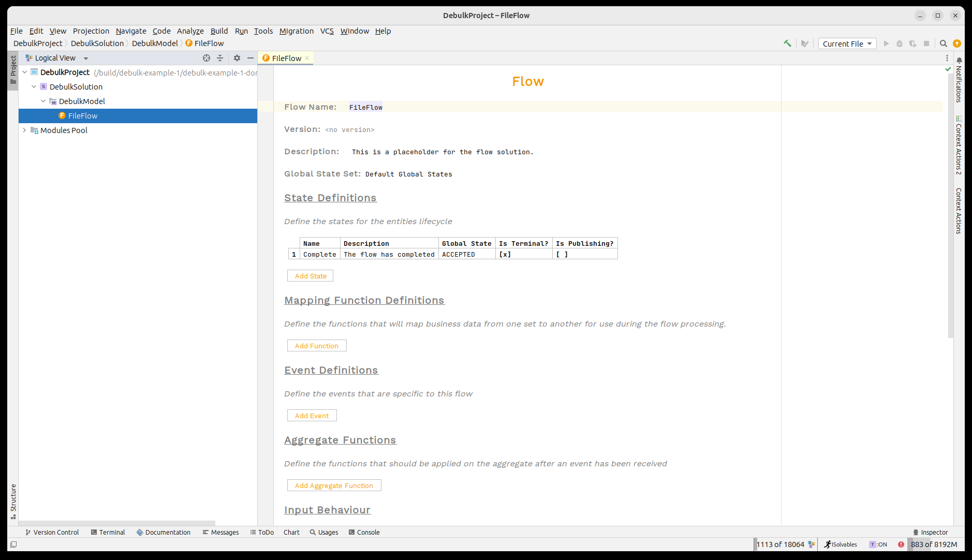Click the Build project hammer icon
This screenshot has width=972, height=560.
point(787,43)
